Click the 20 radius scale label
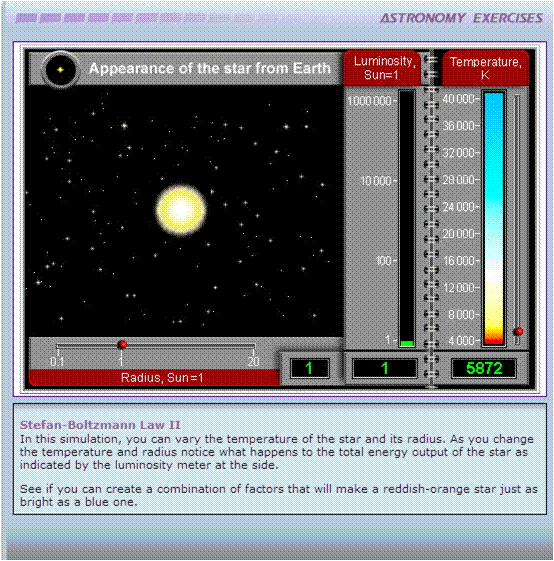 click(253, 362)
